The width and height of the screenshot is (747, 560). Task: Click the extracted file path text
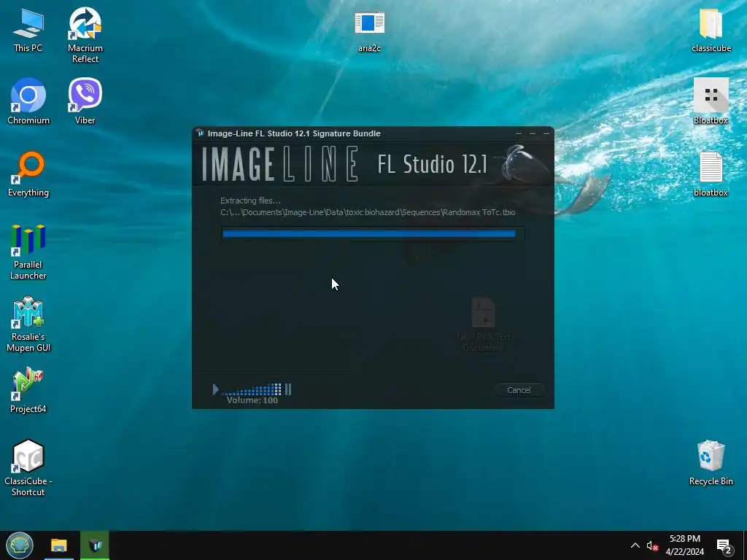(x=368, y=212)
